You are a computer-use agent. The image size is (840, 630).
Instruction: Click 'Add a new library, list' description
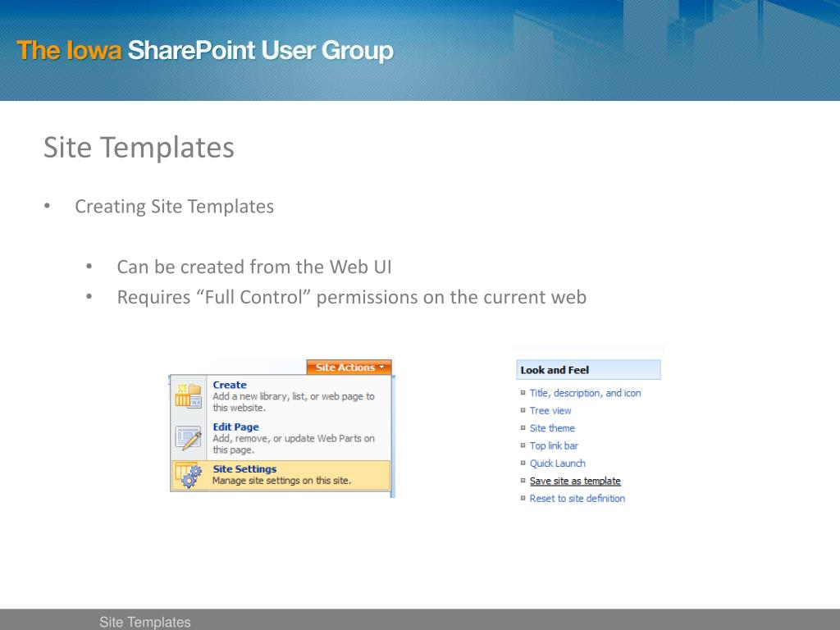pyautogui.click(x=294, y=402)
